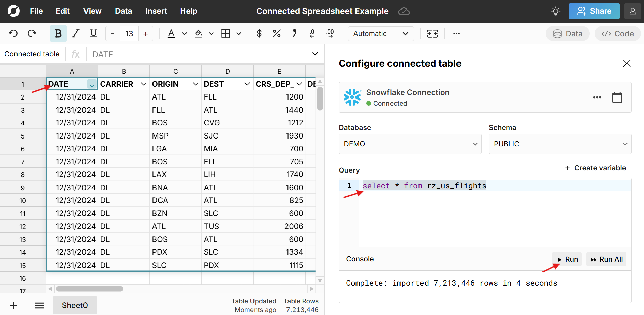Click the Redo arrow icon

[x=32, y=33]
